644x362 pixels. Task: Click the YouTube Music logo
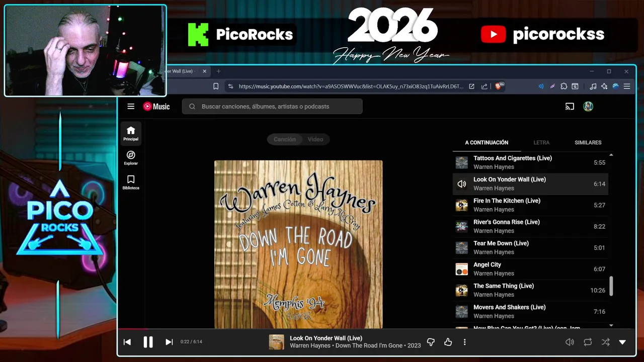156,106
